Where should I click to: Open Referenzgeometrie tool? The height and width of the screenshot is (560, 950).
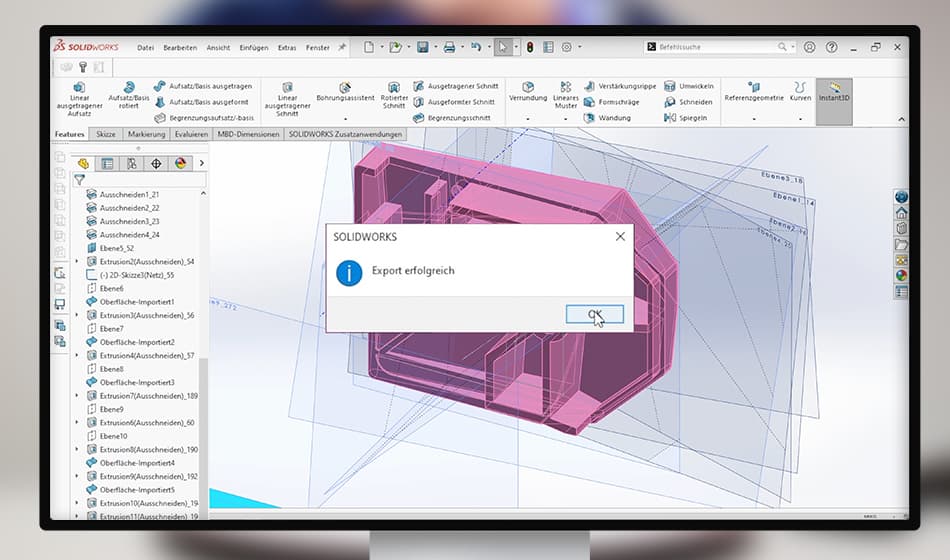click(x=754, y=92)
